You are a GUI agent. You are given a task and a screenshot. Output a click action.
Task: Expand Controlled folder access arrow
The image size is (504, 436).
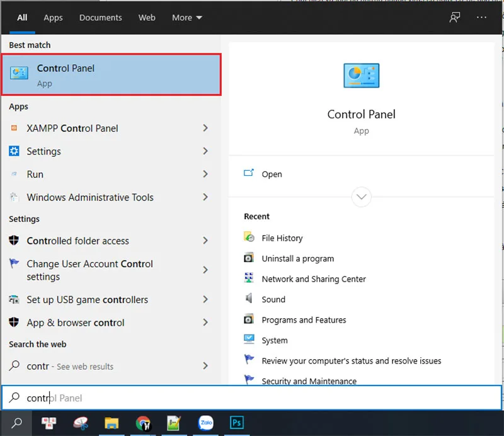point(205,240)
